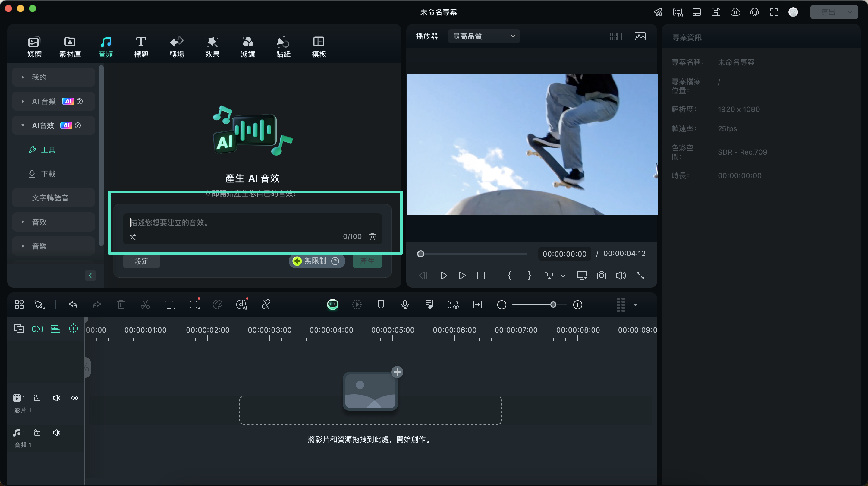Open the add-to-timeline options dropdown arrow

[563, 276]
